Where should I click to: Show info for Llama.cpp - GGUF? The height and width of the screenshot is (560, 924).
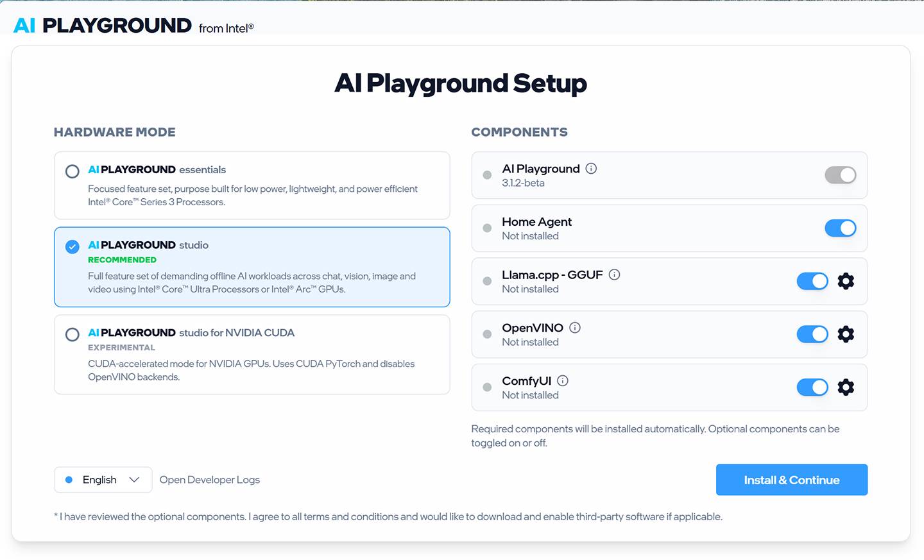pyautogui.click(x=614, y=275)
